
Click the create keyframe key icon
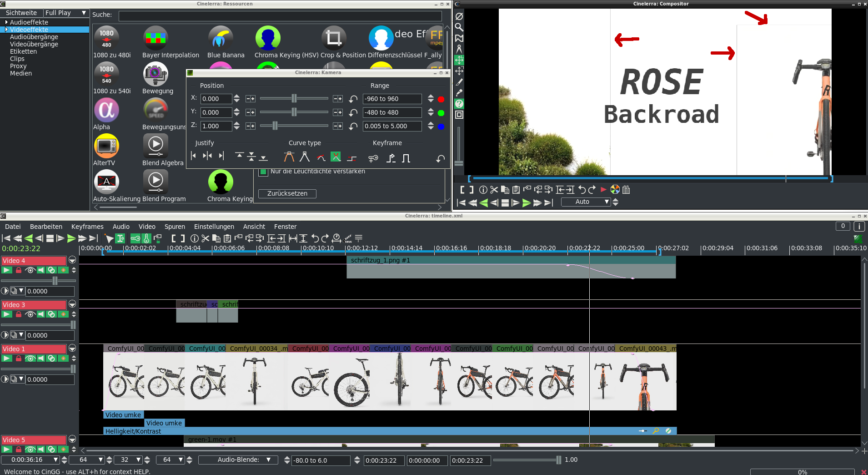pyautogui.click(x=373, y=158)
